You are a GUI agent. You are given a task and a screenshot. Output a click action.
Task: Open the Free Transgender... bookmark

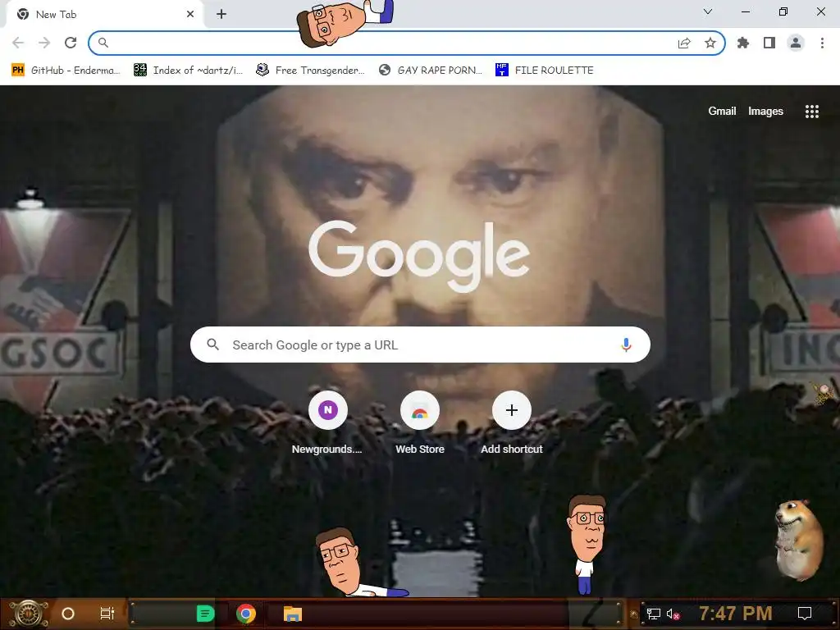(x=310, y=71)
